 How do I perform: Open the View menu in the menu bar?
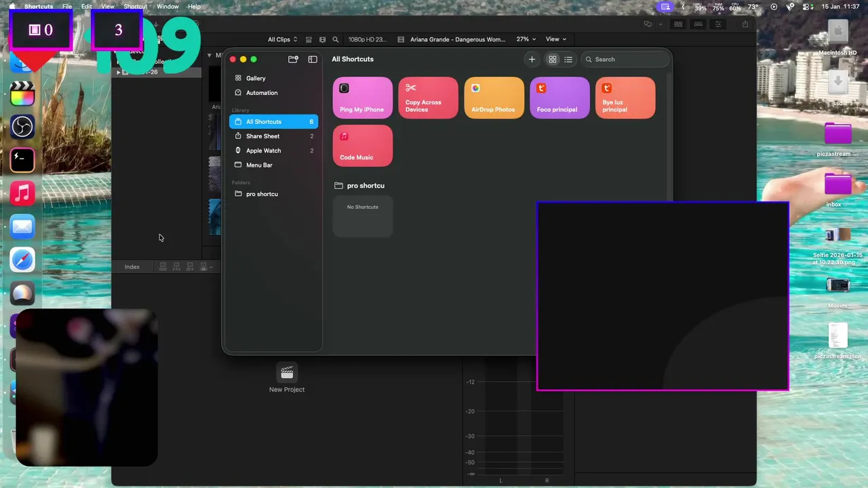click(108, 6)
